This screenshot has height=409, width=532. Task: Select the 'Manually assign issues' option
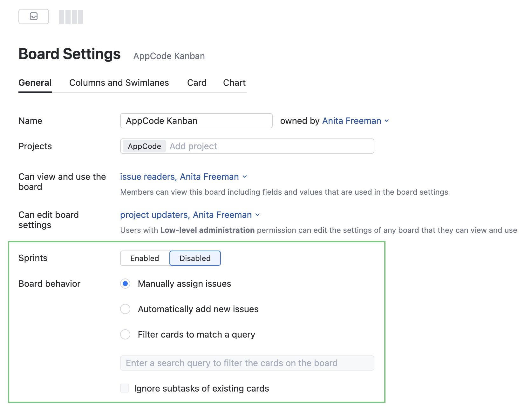click(125, 284)
